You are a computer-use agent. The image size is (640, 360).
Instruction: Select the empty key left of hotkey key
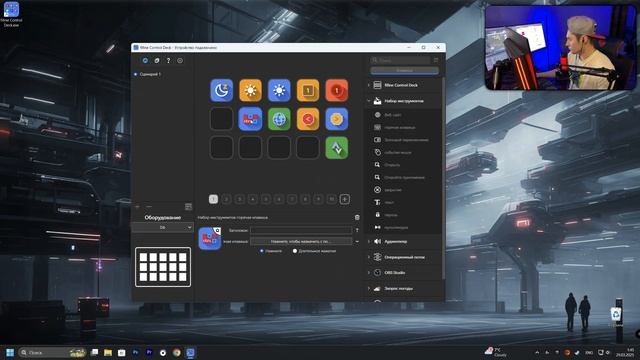[x=222, y=119]
